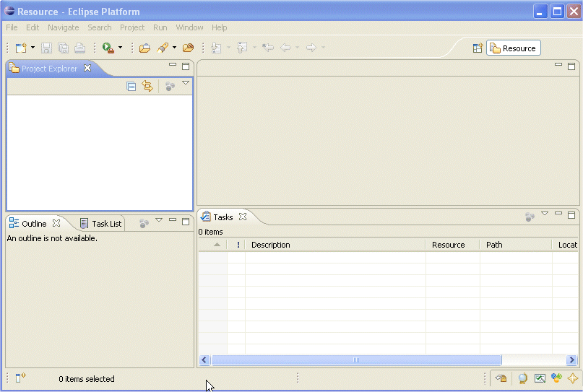Screen dimensions: 583x392
Task: Open the File menu
Action: [x=12, y=27]
